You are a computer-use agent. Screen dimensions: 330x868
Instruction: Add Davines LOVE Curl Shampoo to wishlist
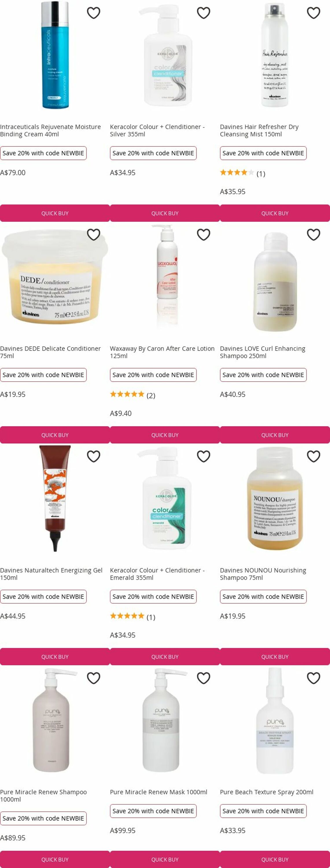coord(314,235)
